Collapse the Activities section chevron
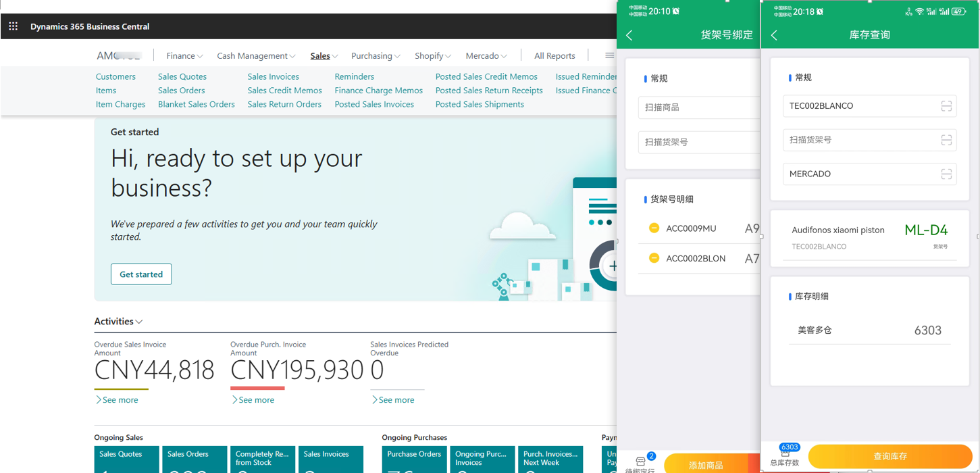This screenshot has height=473, width=980. click(138, 322)
